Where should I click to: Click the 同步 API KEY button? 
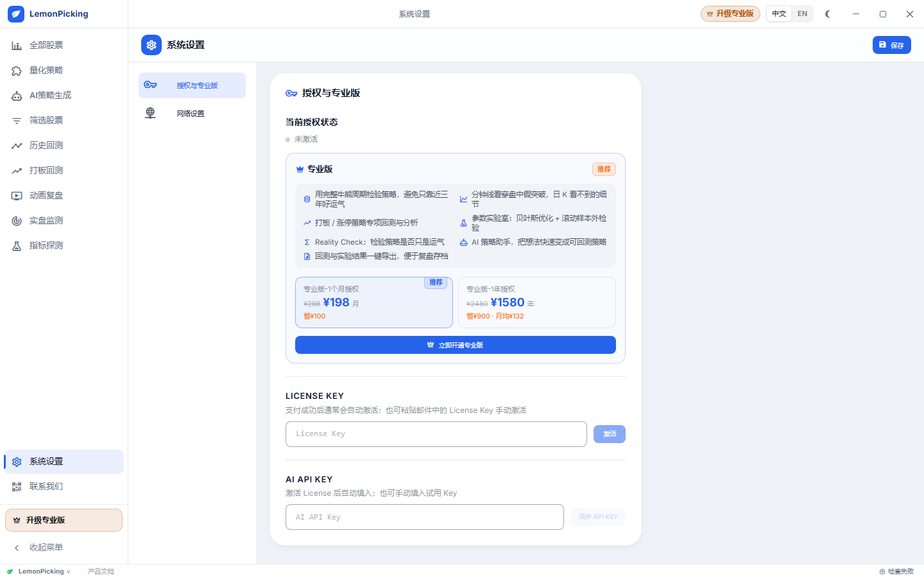pos(597,517)
